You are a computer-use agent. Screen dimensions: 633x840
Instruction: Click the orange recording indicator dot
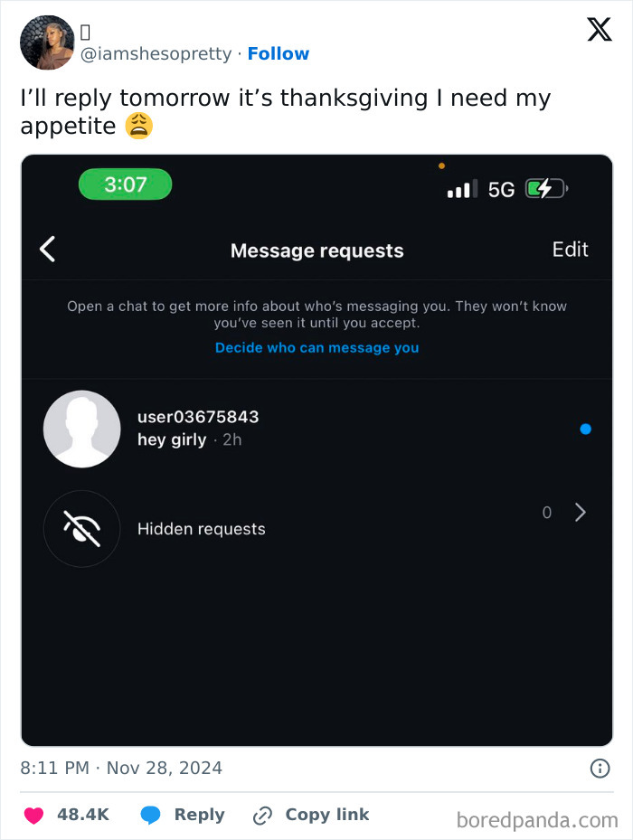(x=441, y=165)
